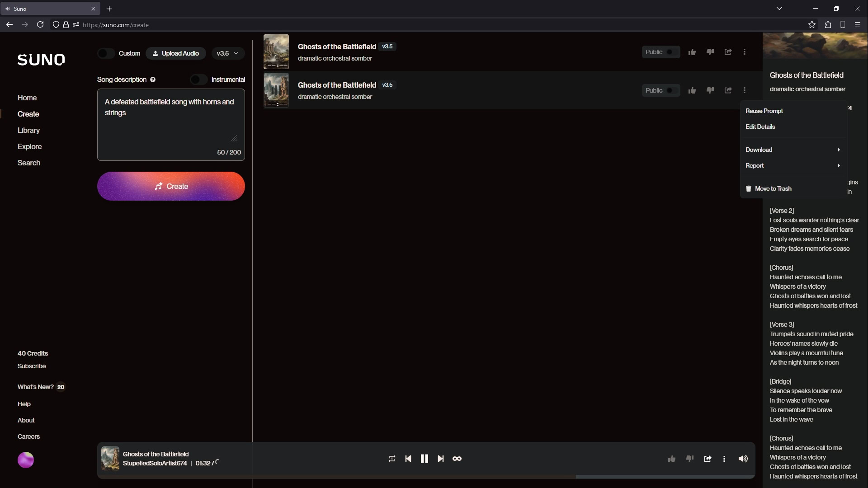The width and height of the screenshot is (868, 488).
Task: Open the v3.5 model version dropdown
Action: point(228,53)
